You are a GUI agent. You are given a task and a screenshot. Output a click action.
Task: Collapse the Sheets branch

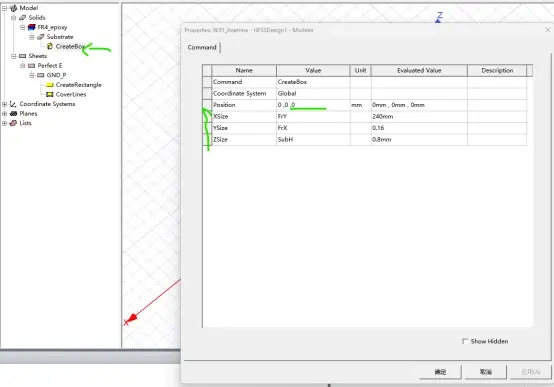[13, 56]
